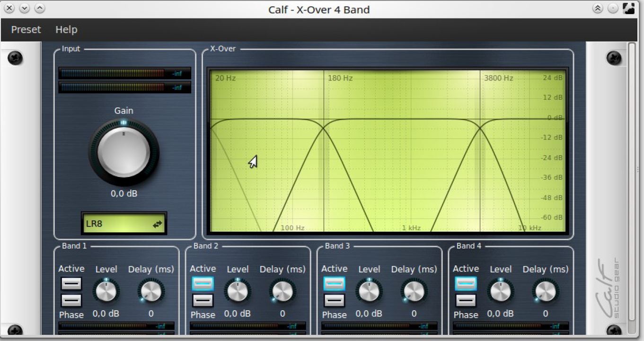
Task: Click the input Gain knob
Action: 124,152
